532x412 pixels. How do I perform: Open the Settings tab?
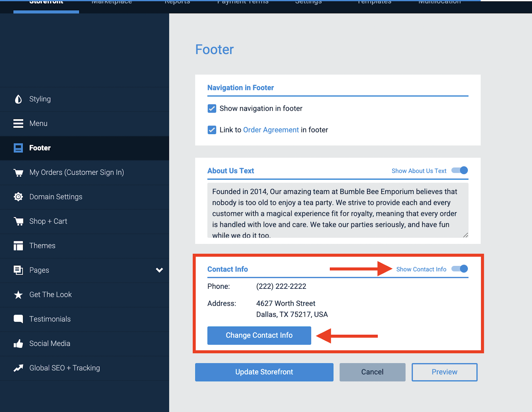click(x=308, y=3)
